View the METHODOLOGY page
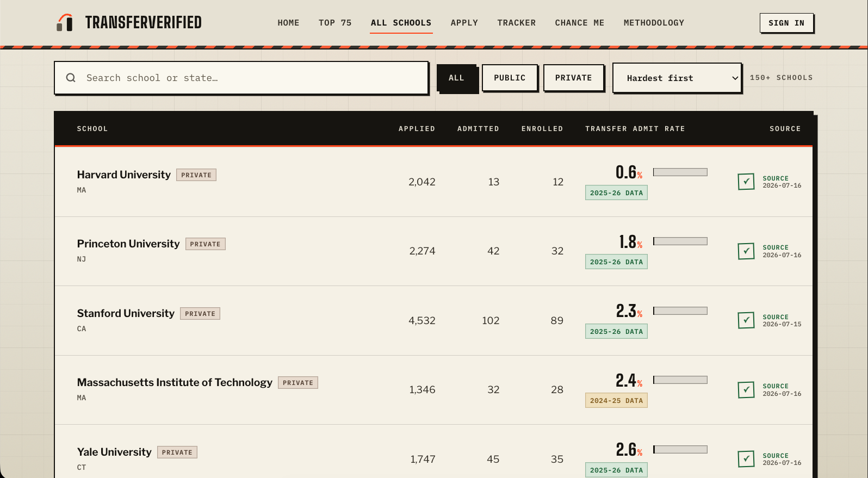868x478 pixels. 654,23
